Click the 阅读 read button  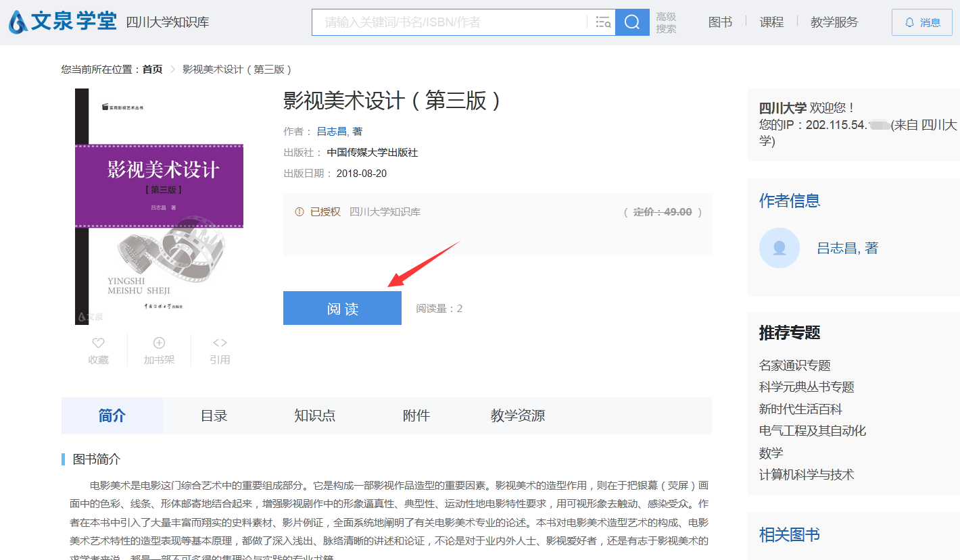(342, 308)
